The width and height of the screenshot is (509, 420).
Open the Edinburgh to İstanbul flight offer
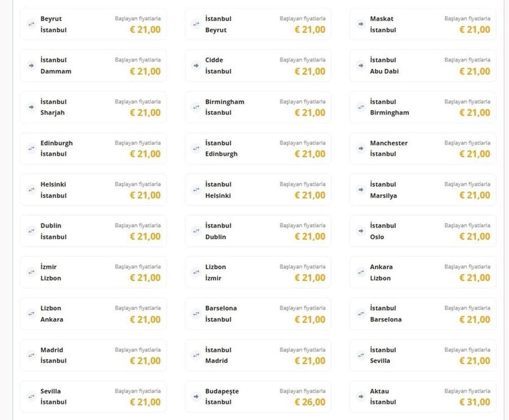pos(93,148)
